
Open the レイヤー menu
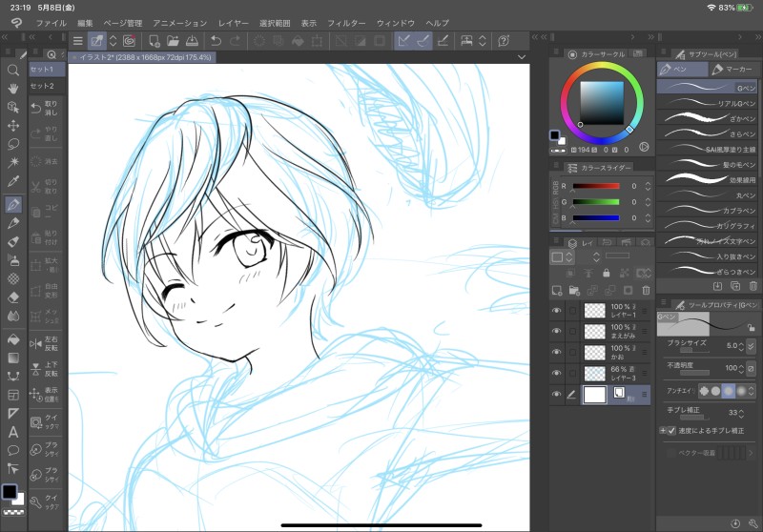tap(233, 23)
